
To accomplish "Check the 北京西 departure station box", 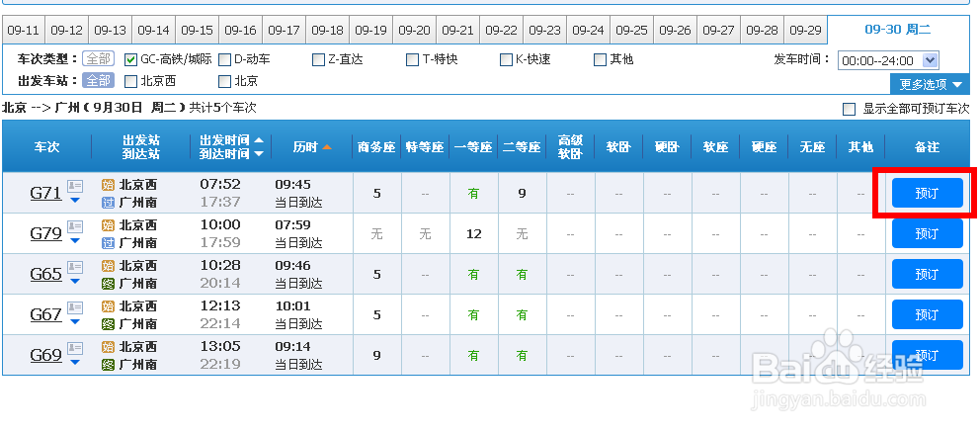I will pos(130,81).
